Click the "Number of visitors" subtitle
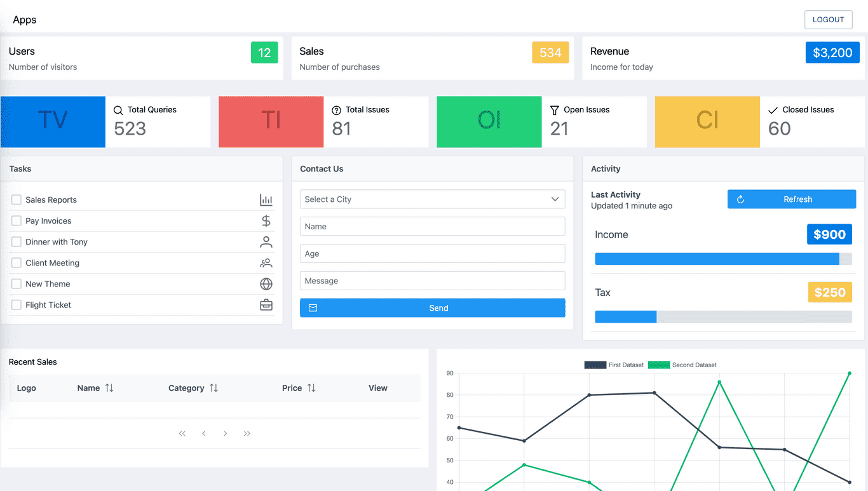868x491 pixels. tap(43, 67)
